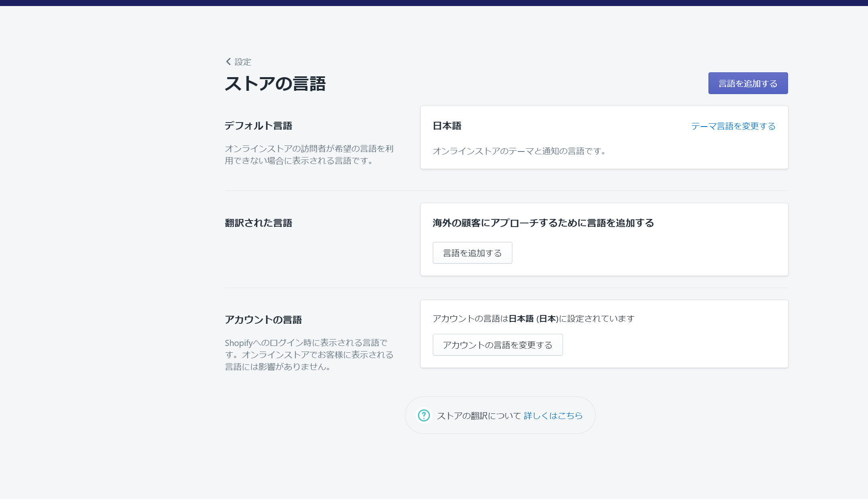Click the アカウントの言語 section heading
Image resolution: width=868 pixels, height=499 pixels.
(x=263, y=320)
